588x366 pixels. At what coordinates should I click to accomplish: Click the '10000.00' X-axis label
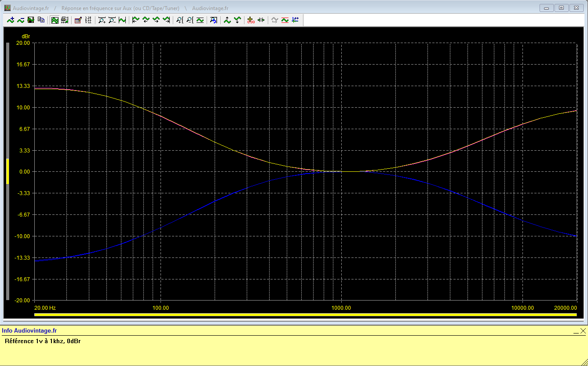point(522,308)
